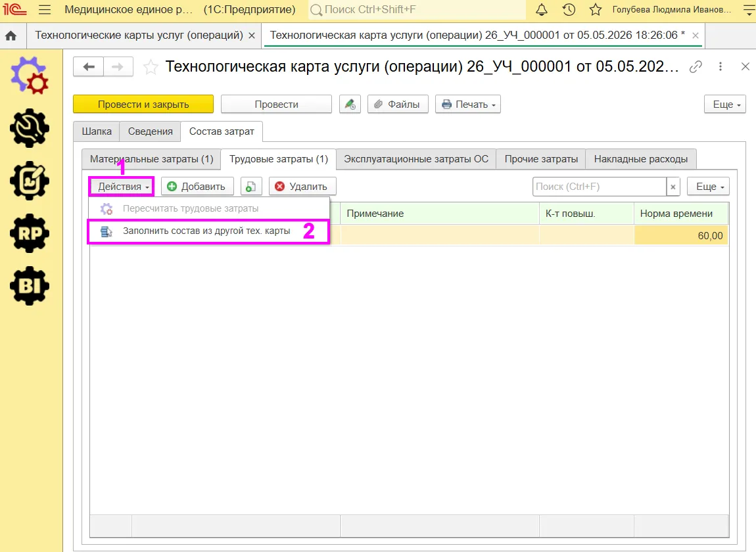The image size is (756, 552).
Task: Navigate forward with the right arrow
Action: [118, 67]
